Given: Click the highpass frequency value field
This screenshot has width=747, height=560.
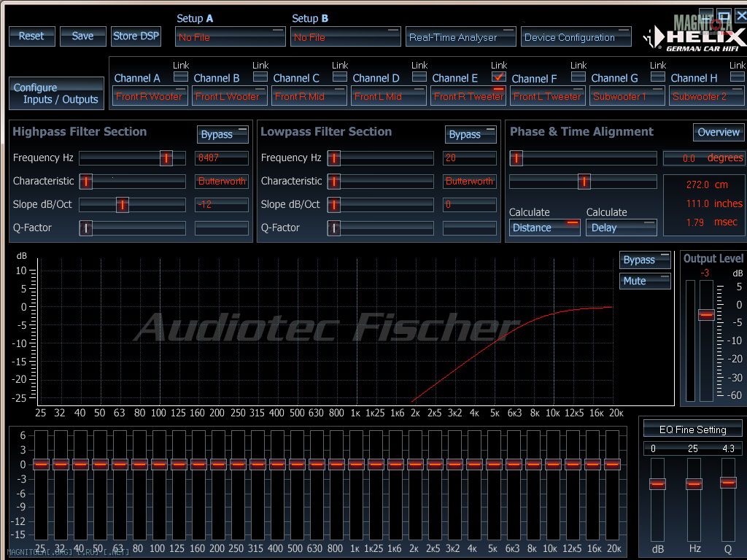Looking at the screenshot, I should 222,158.
